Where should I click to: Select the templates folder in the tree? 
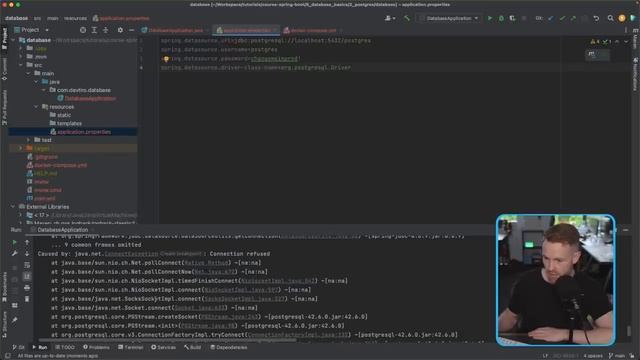pyautogui.click(x=66, y=124)
